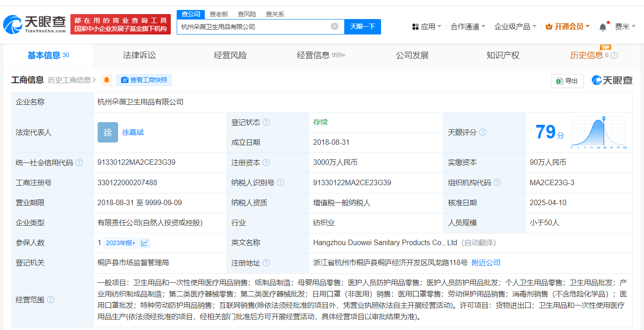This screenshot has width=644, height=330.
Task: Click the help icon next to 注册资本
Action: [x=267, y=162]
